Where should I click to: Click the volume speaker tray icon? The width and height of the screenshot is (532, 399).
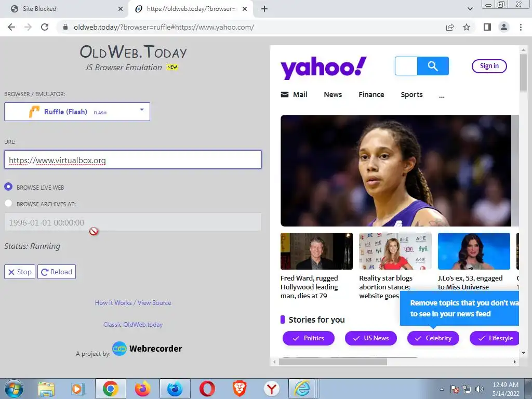[x=480, y=389]
